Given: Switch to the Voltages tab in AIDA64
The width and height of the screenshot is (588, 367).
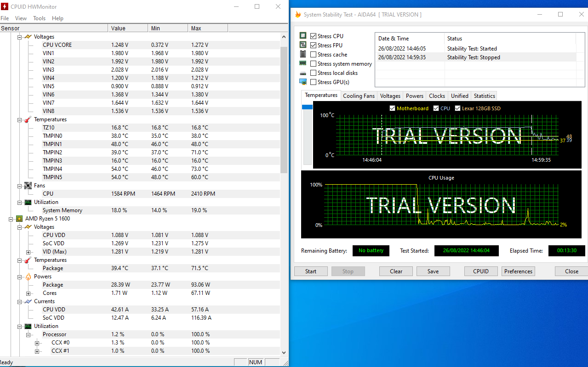Looking at the screenshot, I should coord(390,96).
